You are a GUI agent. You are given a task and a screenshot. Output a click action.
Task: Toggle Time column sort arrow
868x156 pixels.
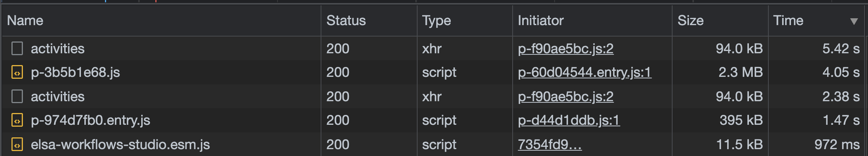[x=854, y=21]
